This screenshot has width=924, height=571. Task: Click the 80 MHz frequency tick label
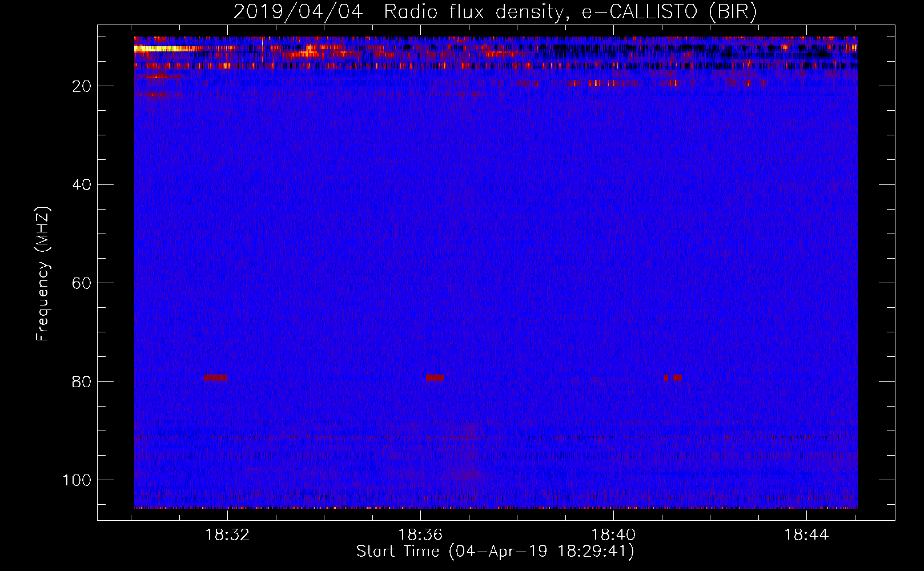click(82, 381)
